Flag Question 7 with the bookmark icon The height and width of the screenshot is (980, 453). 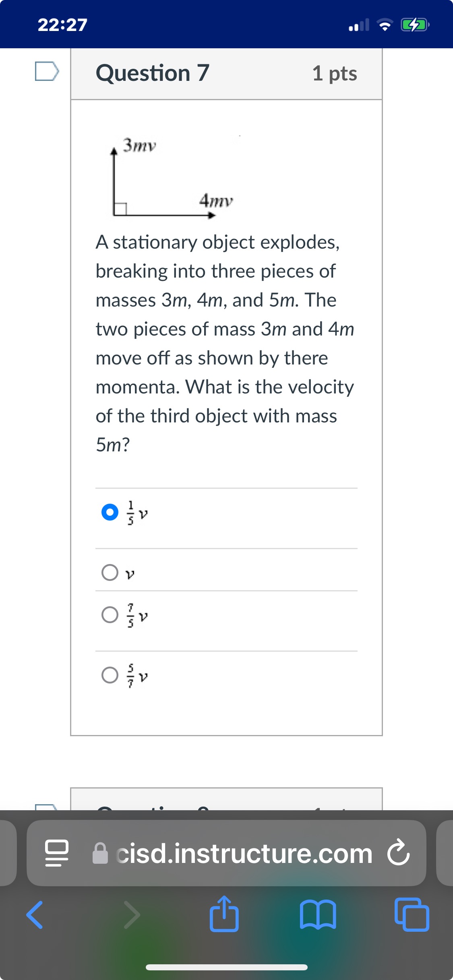coord(47,72)
